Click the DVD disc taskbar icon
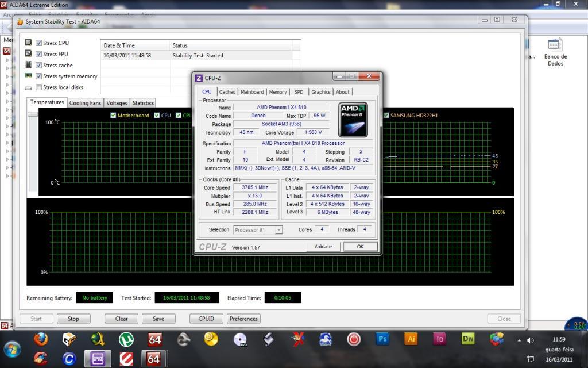588x368 pixels. (240, 339)
